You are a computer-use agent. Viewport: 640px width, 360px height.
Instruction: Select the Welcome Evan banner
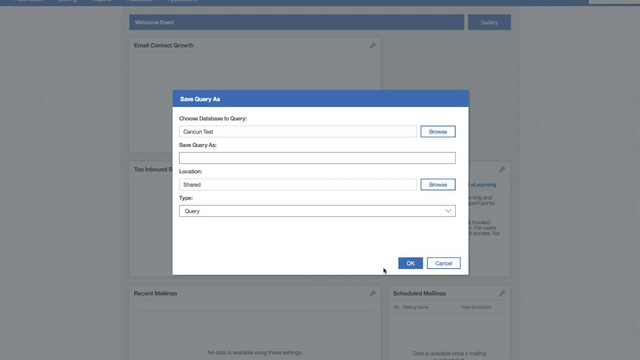297,22
